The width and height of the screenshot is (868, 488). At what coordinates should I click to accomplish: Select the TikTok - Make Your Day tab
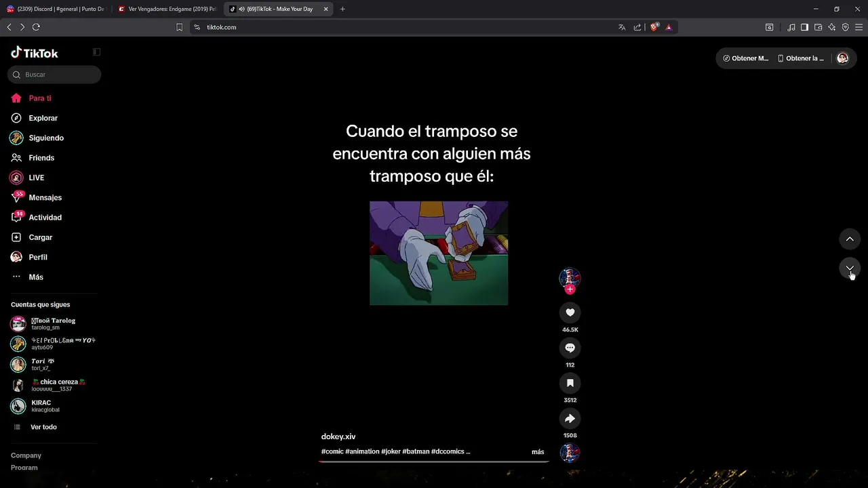(x=279, y=9)
